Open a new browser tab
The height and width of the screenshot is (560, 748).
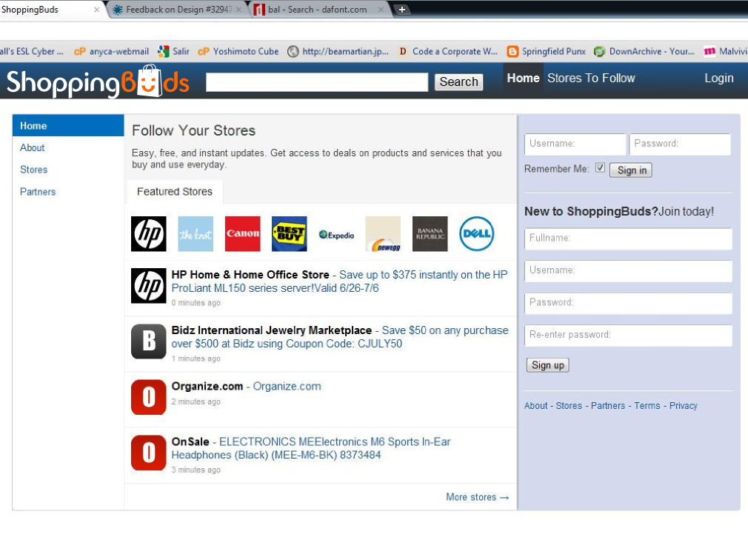[x=401, y=10]
